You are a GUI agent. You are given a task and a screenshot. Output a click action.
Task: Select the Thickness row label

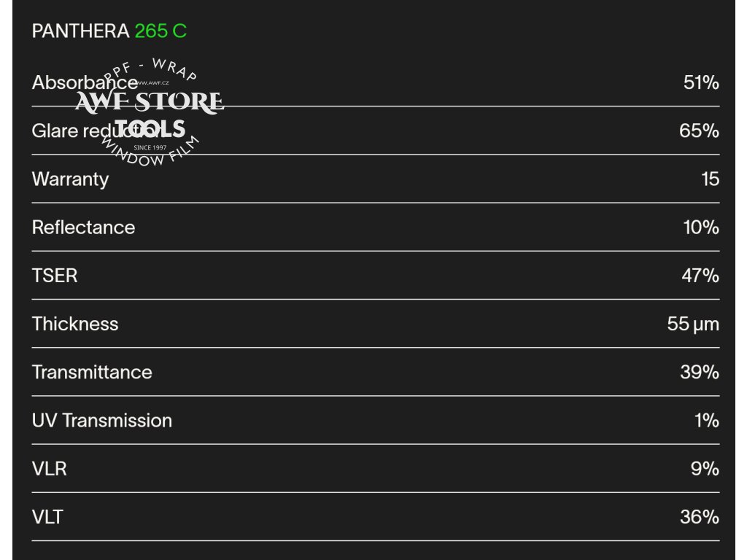pyautogui.click(x=75, y=324)
